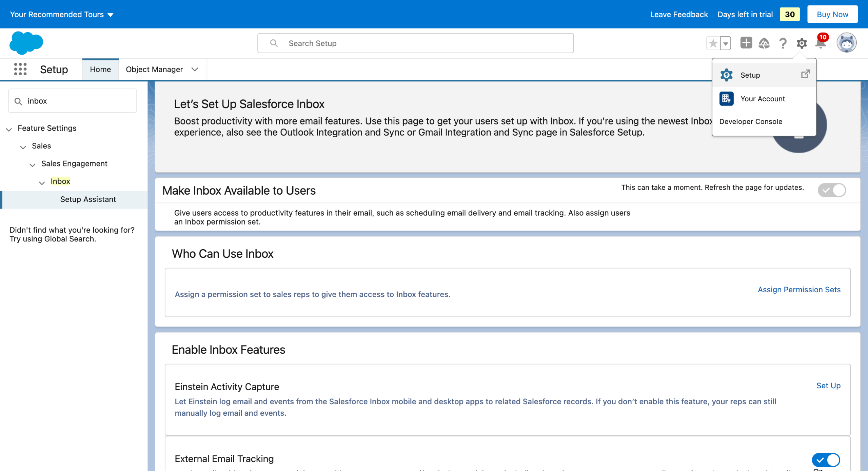Click the Sales Engagement tree label
The image size is (868, 471).
click(74, 163)
